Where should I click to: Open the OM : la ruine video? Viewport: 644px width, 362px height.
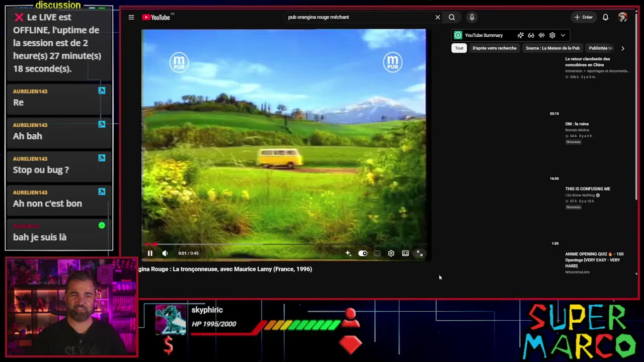577,124
